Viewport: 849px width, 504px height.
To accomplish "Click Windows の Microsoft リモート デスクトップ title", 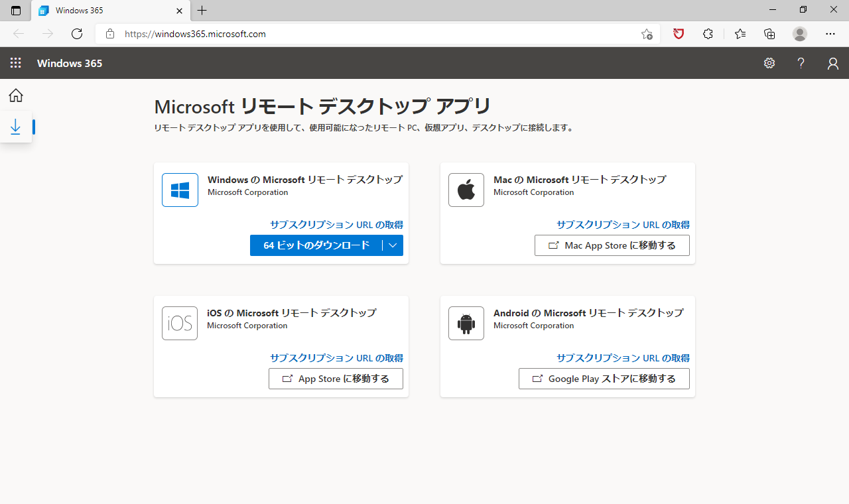I will [x=305, y=180].
